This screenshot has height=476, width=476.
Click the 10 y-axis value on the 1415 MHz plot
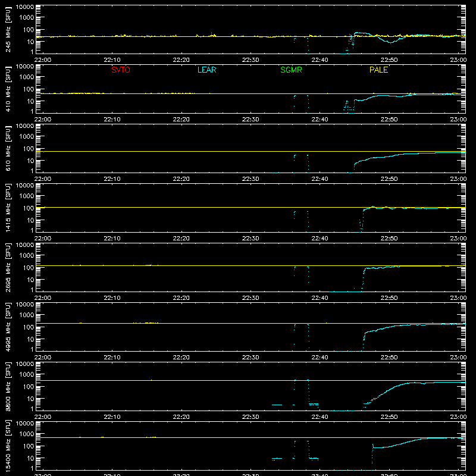pyautogui.click(x=31, y=220)
